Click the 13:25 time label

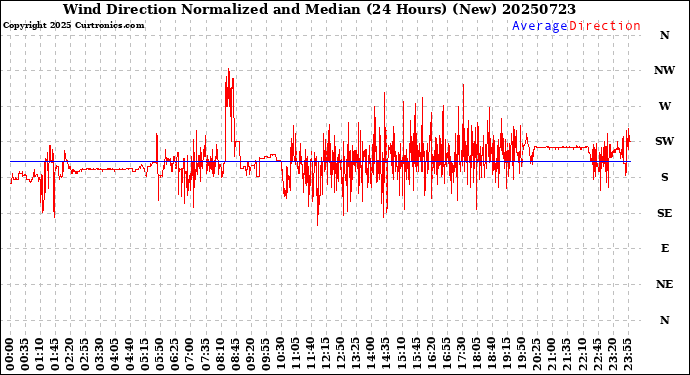click(x=356, y=354)
